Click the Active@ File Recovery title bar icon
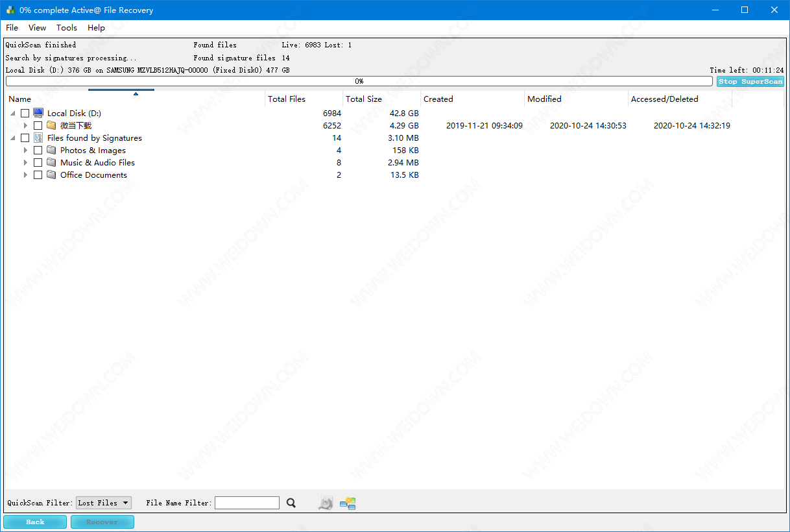The height and width of the screenshot is (532, 790). 10,10
